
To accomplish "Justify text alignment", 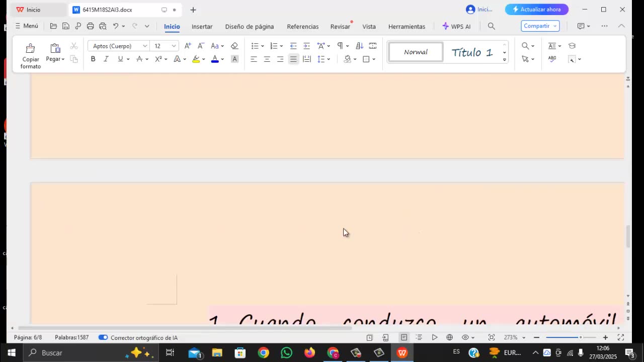I will [293, 59].
